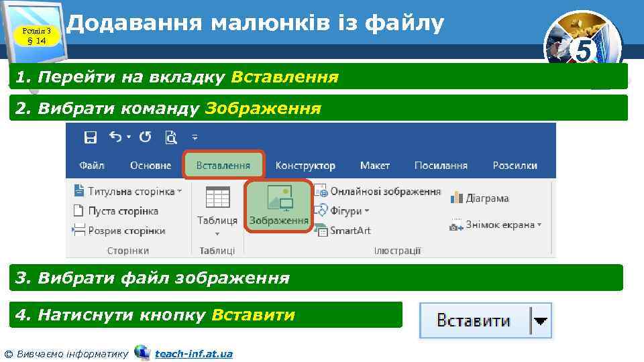Open the Розсилки tab
Viewport: 644px width, 362px height.
click(515, 166)
